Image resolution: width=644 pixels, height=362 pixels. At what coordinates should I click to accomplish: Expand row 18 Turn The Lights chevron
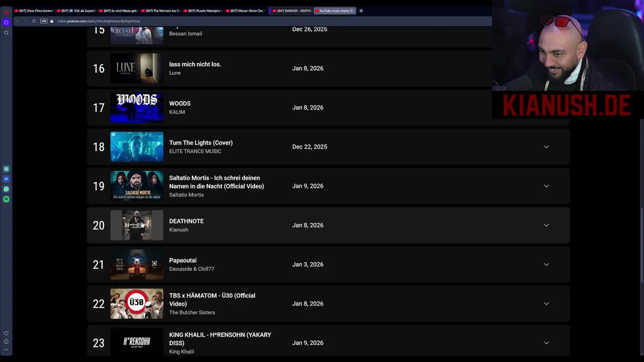546,147
